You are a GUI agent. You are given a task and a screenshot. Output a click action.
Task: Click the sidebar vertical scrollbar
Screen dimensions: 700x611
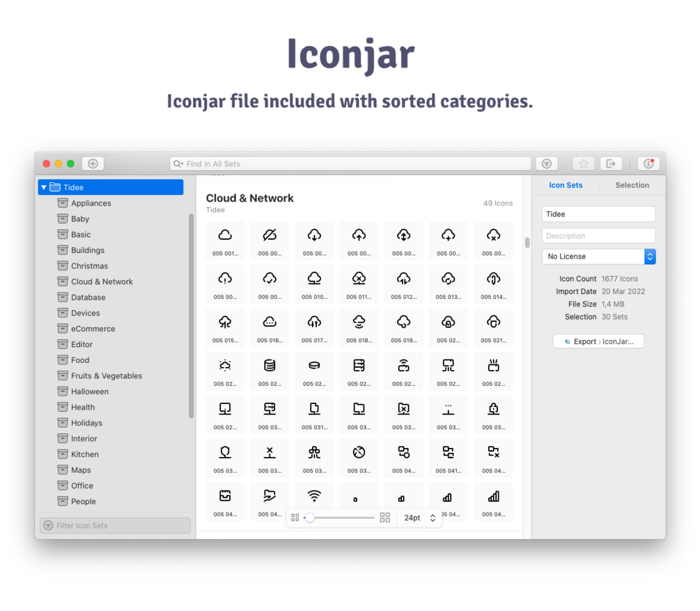[x=191, y=316]
